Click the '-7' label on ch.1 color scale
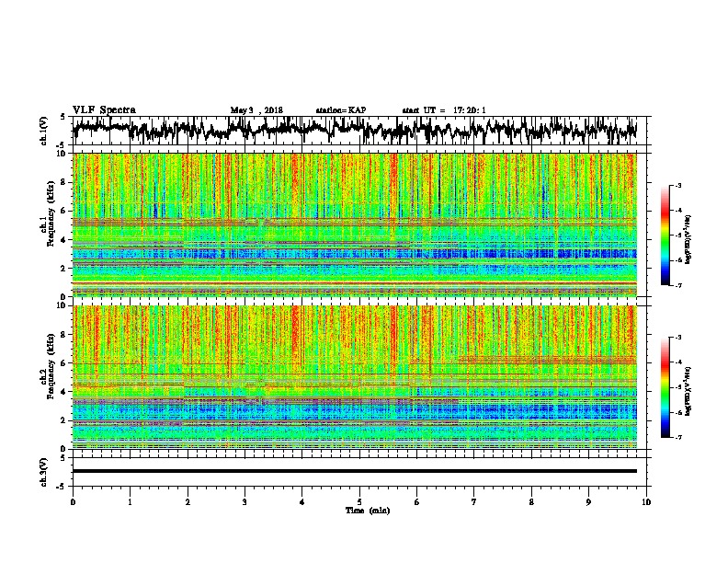 tap(677, 285)
